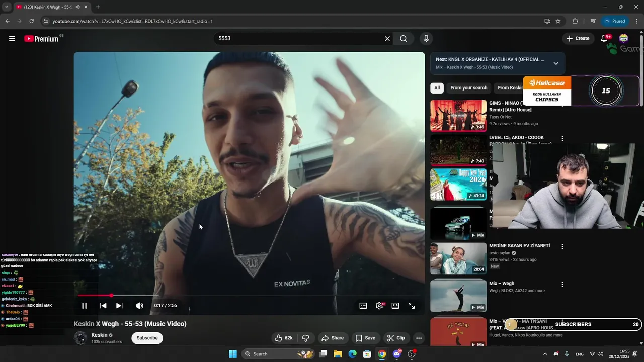
Task: Select the From your search chip
Action: pyautogui.click(x=468, y=88)
